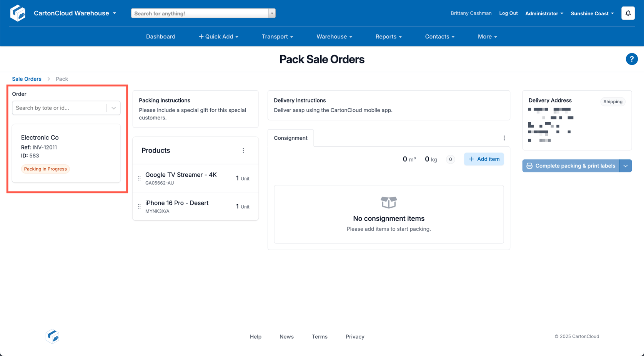Click the Log Out link
This screenshot has width=644, height=356.
coord(508,13)
